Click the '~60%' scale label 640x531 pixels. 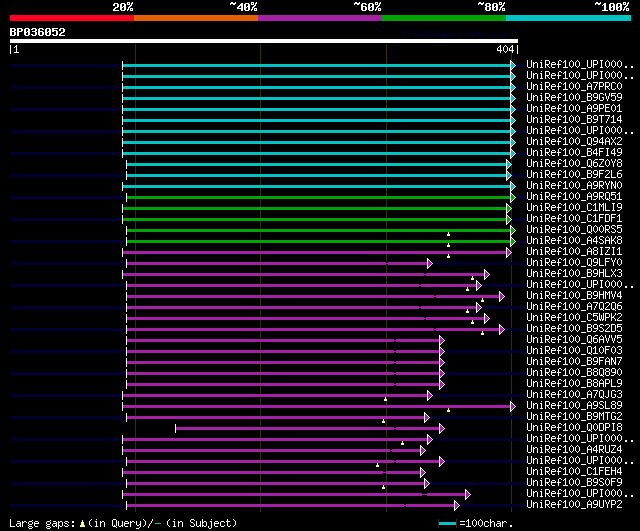367,7
